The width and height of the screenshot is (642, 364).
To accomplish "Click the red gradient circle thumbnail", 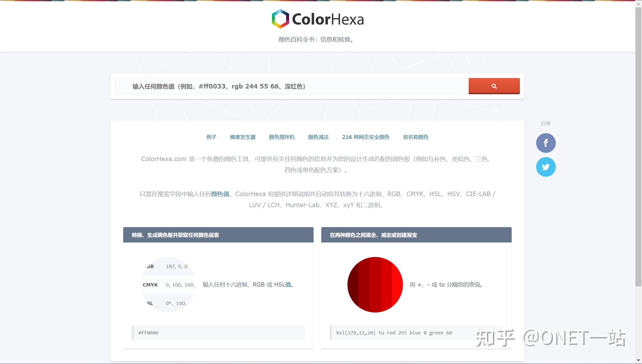I will (x=375, y=285).
